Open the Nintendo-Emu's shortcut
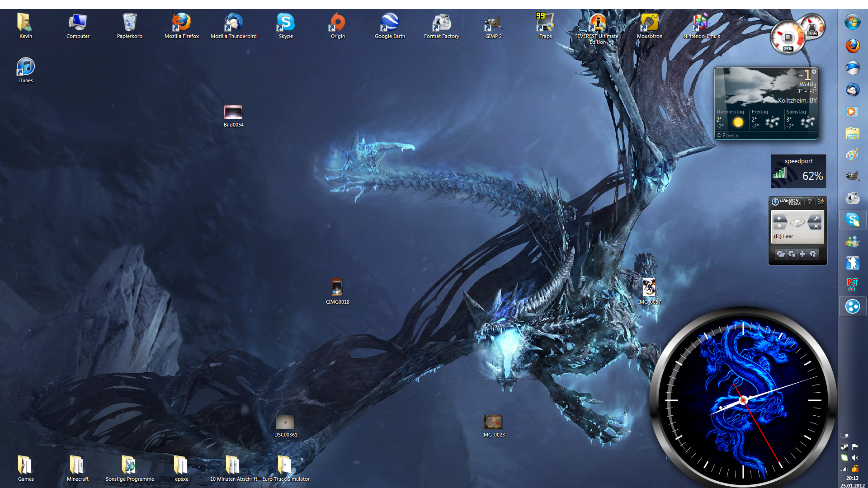 point(702,26)
